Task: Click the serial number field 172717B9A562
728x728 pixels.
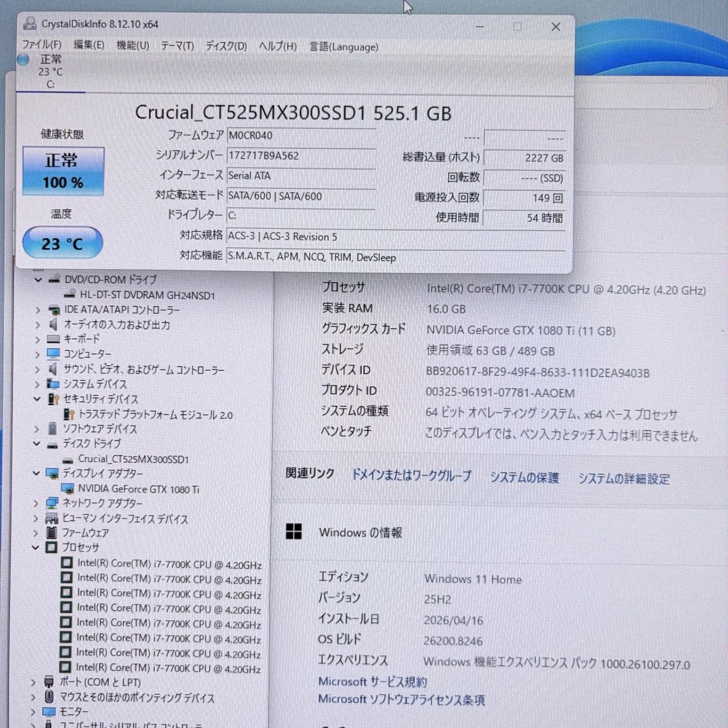Action: click(301, 156)
